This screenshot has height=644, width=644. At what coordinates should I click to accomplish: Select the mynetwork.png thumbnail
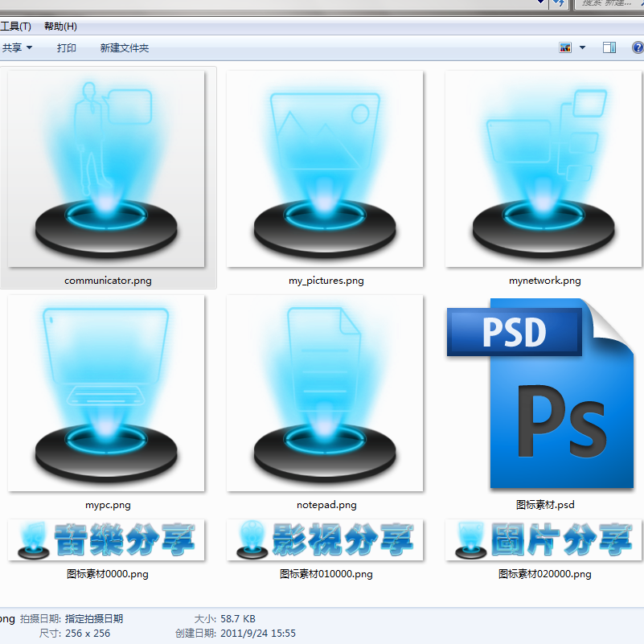click(x=544, y=169)
